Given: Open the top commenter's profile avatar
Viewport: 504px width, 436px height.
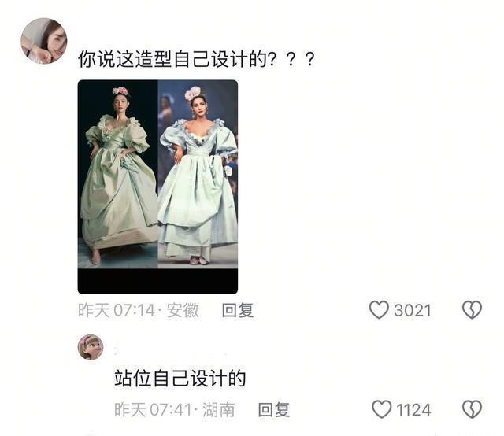Looking at the screenshot, I should (44, 41).
